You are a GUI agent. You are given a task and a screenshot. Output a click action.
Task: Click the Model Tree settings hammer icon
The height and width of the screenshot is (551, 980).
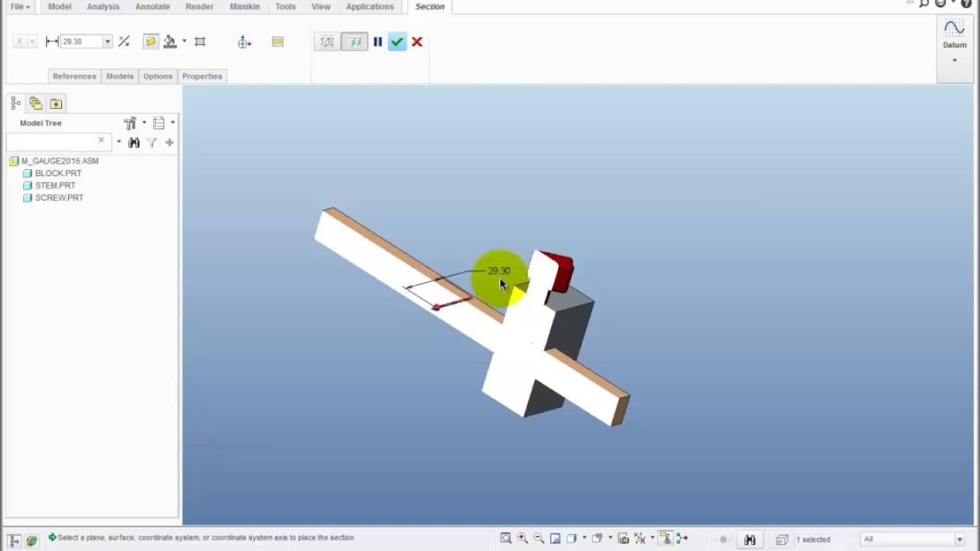tap(129, 122)
